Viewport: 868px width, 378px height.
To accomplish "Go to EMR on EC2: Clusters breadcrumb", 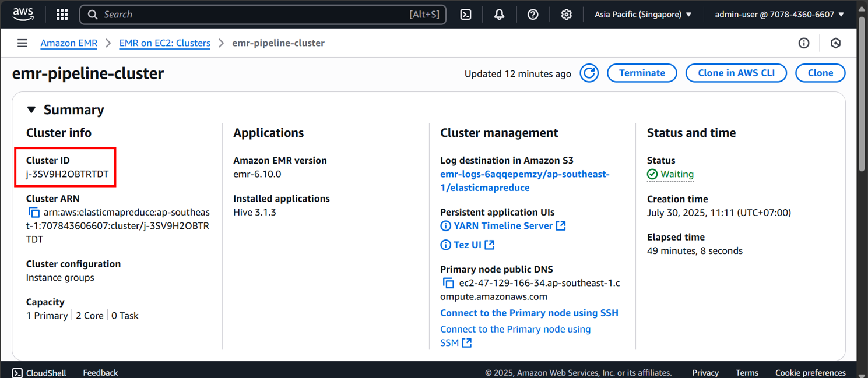I will [x=164, y=43].
